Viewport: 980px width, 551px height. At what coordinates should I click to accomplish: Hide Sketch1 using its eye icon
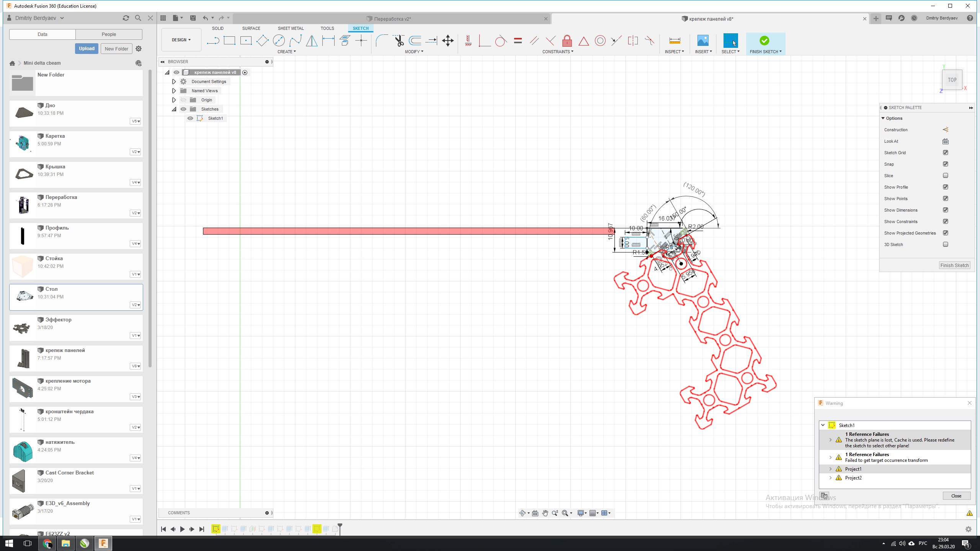click(x=190, y=118)
